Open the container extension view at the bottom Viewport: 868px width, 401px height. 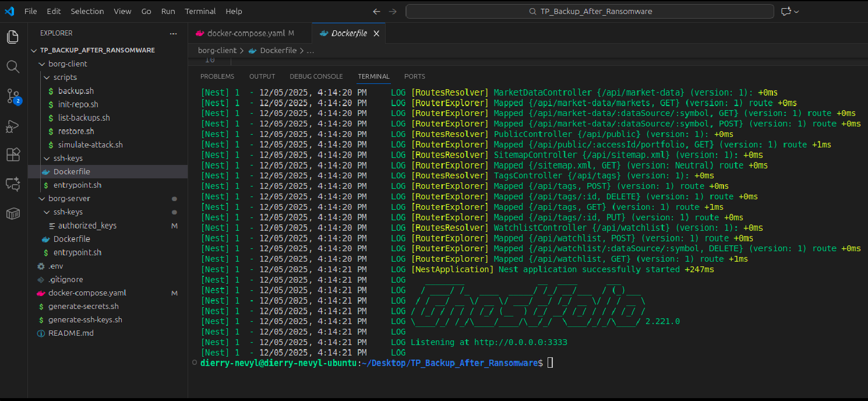click(x=13, y=213)
